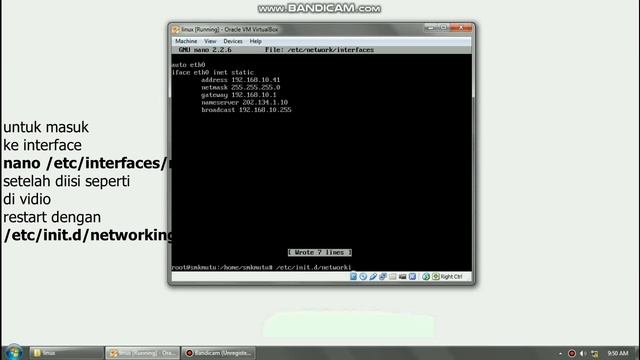Click the VirtualBox window title bar icon
This screenshot has height=360, width=640.
coord(176,29)
